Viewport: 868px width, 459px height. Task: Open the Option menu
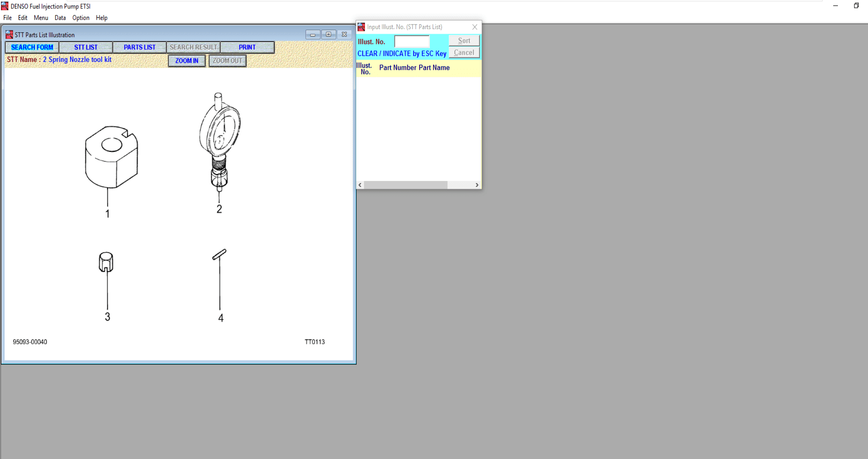[x=81, y=18]
